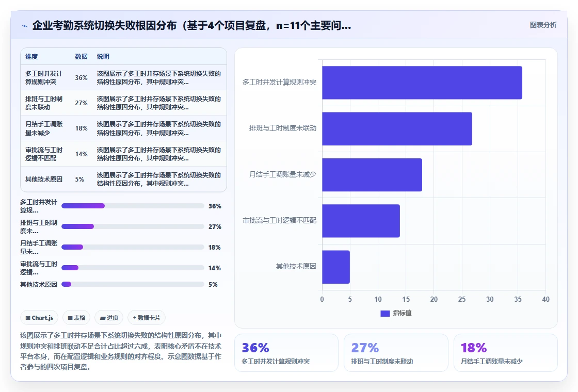
Task: Toggle the 指标值 legend color swatch
Action: pos(385,313)
